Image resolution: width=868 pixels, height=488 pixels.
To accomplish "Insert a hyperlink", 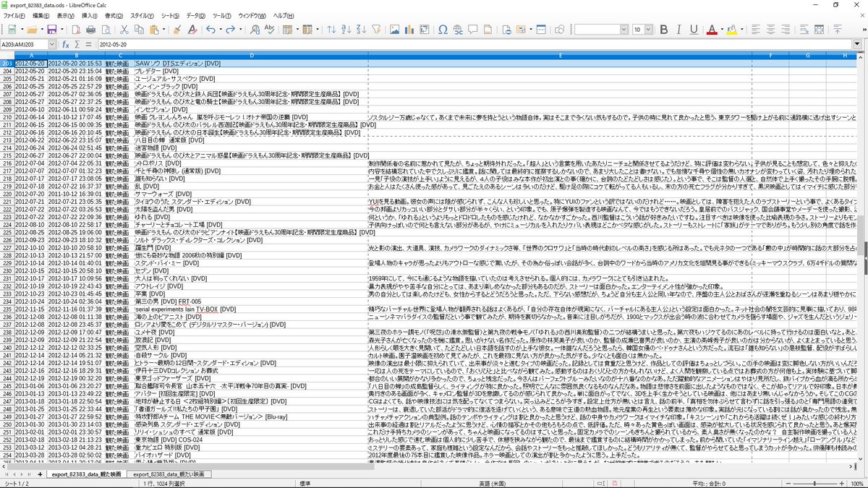I will point(458,30).
